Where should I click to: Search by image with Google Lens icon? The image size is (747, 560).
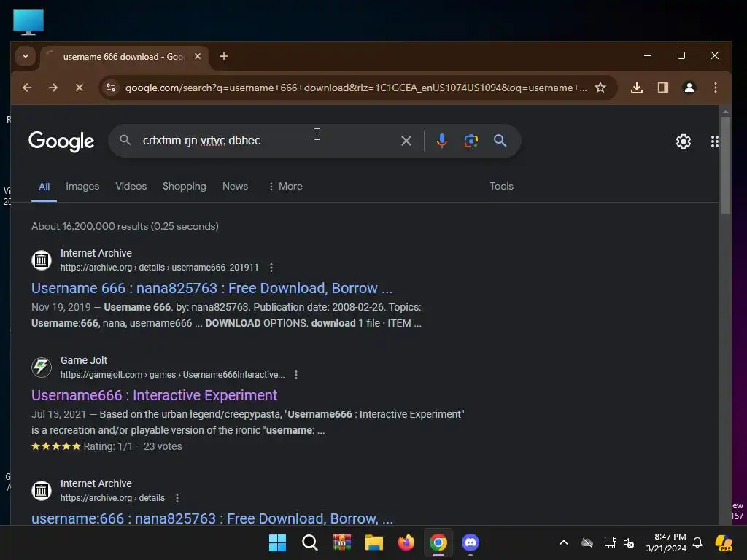471,141
